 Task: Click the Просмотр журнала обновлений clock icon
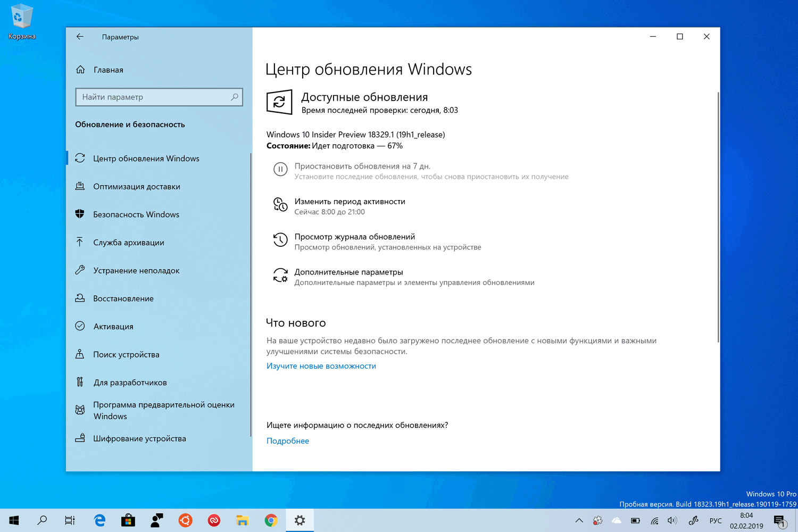click(280, 239)
